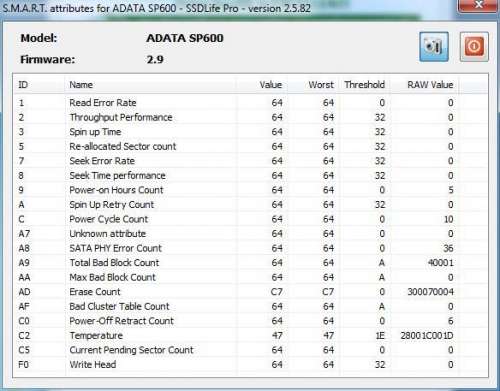Click RAW value 36 of SATA PHY Error
Screen dimensions: 500x391
coord(448,248)
